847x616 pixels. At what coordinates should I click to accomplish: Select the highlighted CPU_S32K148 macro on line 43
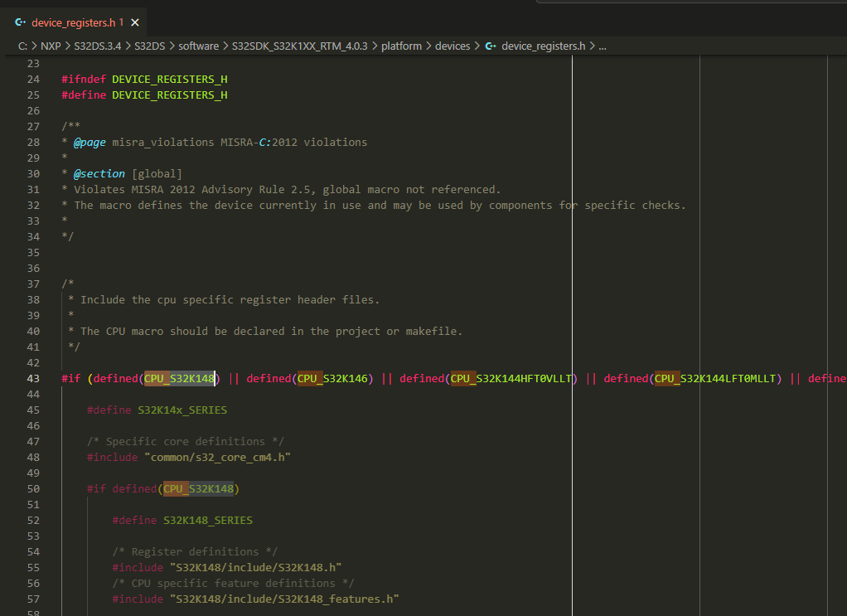coord(178,378)
